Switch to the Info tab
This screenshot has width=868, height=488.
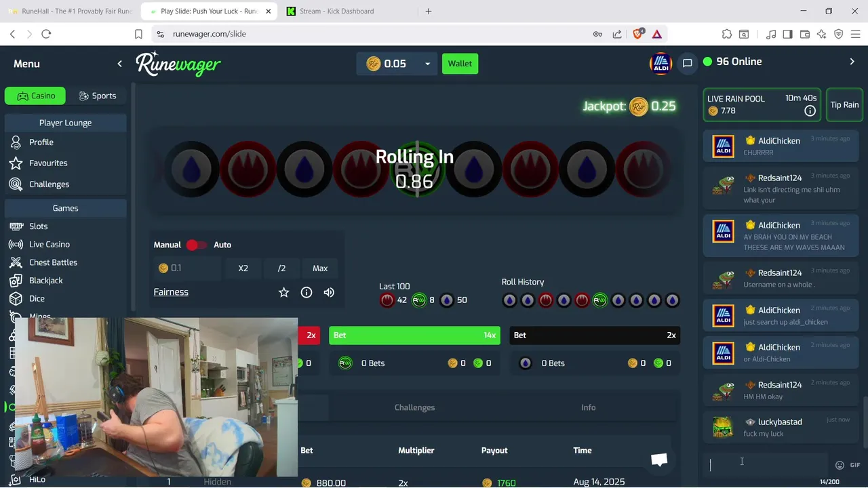point(588,407)
